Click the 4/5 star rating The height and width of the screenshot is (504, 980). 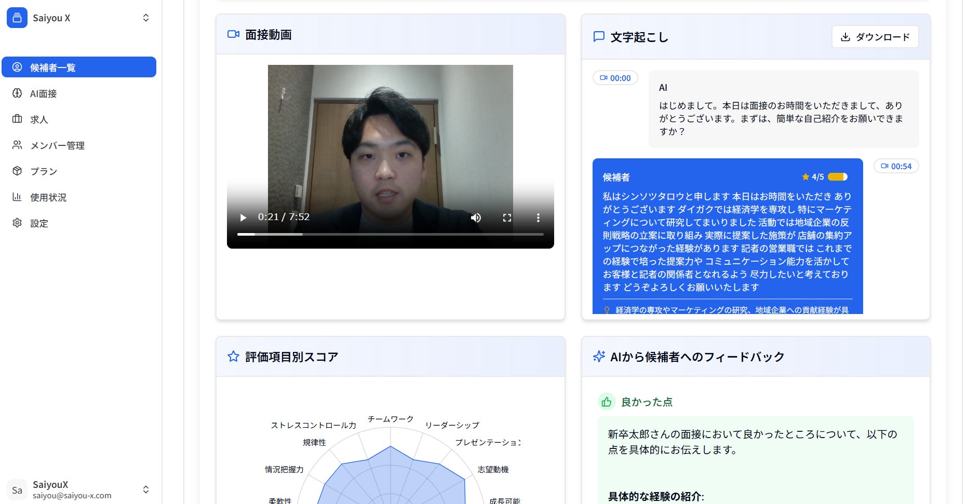(x=813, y=177)
